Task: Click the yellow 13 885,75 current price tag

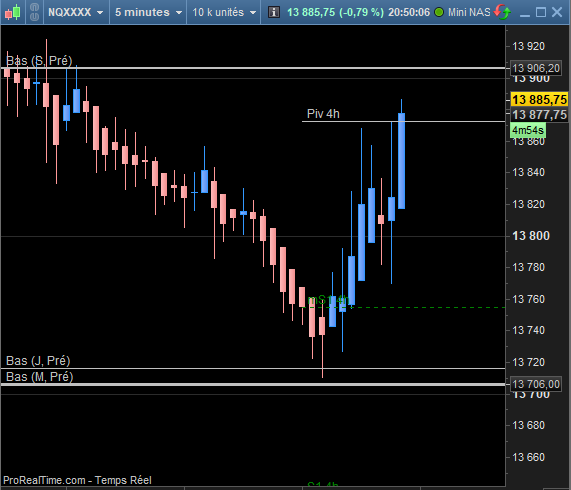Action: [x=539, y=99]
